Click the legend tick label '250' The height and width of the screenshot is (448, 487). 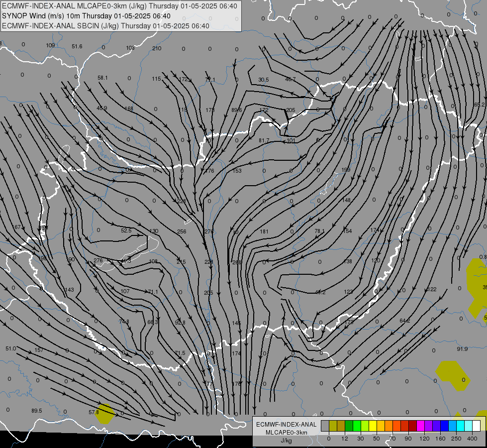click(456, 439)
